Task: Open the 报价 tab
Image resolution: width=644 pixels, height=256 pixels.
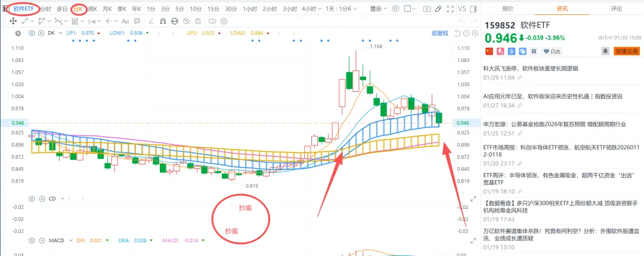Action: tap(507, 8)
